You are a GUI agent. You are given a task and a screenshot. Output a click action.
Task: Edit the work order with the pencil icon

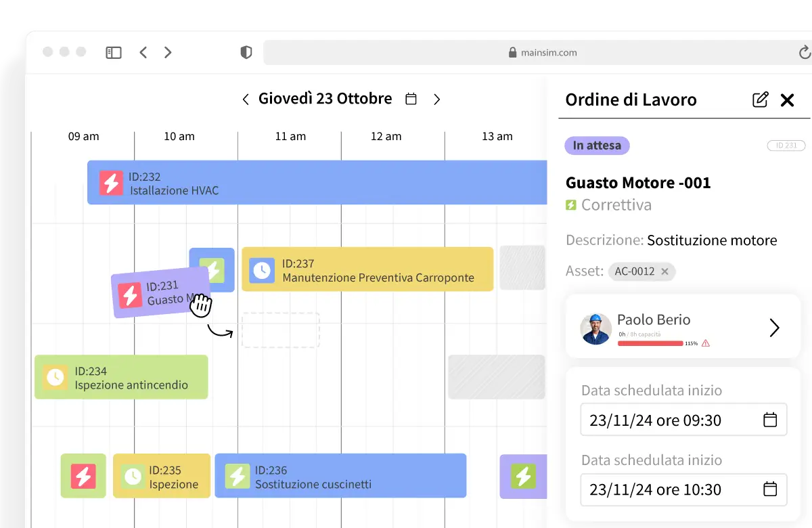coord(761,100)
